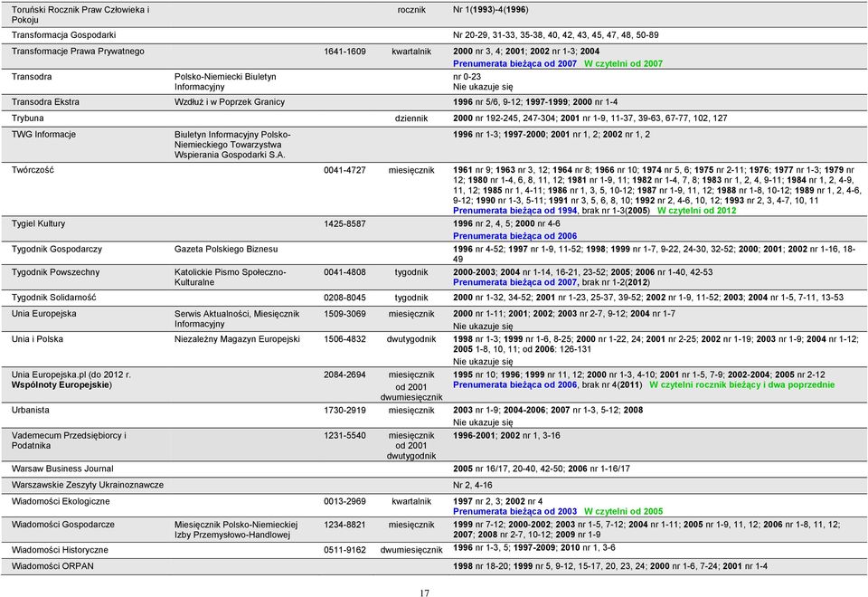The image size is (868, 597).
Task: Select the "Transformacja Gospodarki" title
Action: pyautogui.click(x=63, y=35)
